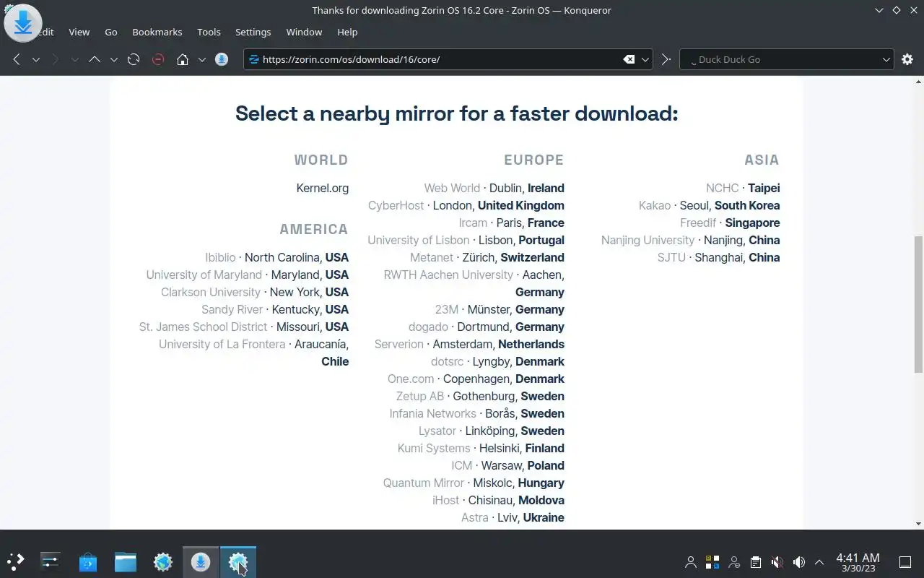This screenshot has width=924, height=578.
Task: Focus the Duck Duck Go search box
Action: [x=787, y=59]
